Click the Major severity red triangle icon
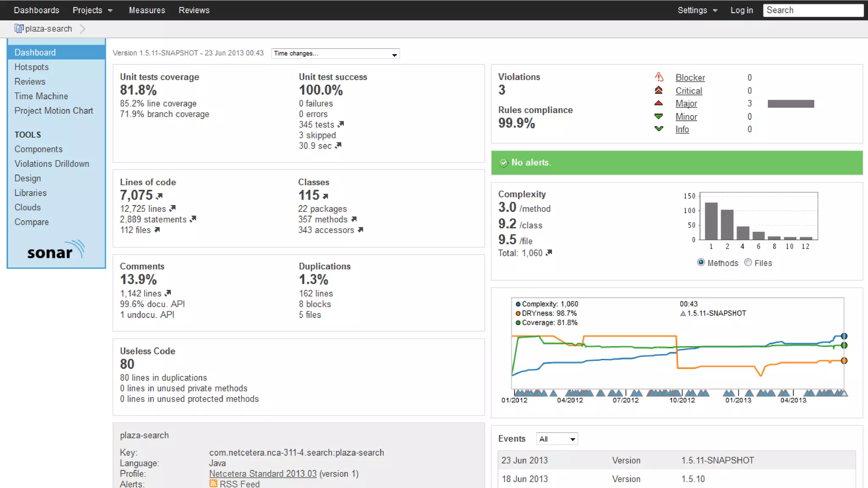 [x=659, y=103]
